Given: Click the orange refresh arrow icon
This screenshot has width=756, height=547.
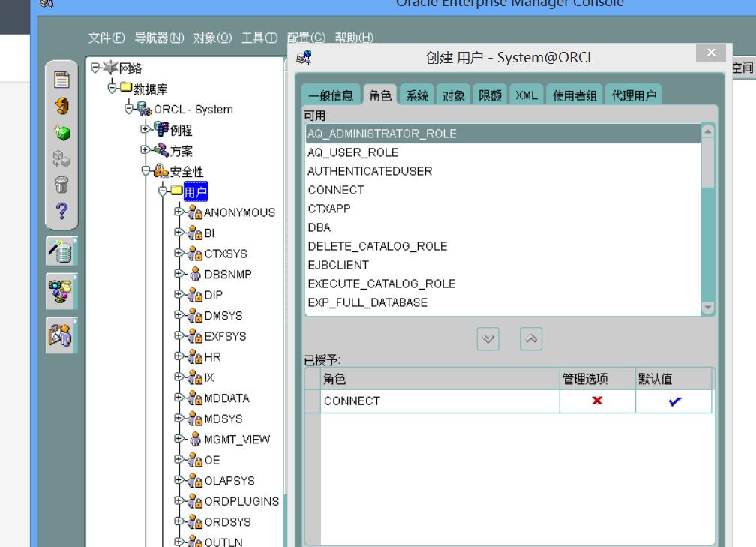Looking at the screenshot, I should tap(61, 106).
